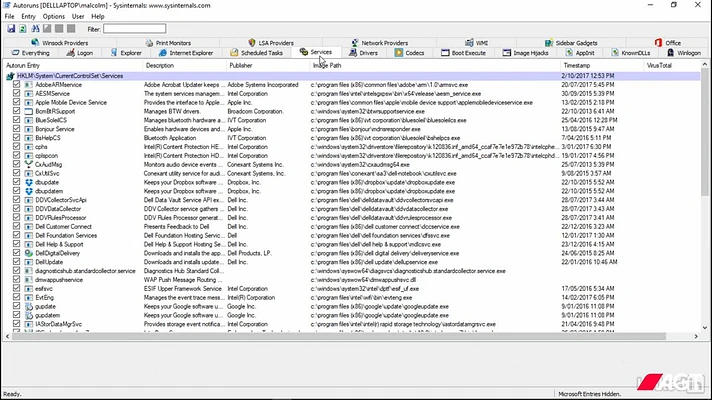Switch to the Image Hijacks tab
The image size is (712, 400).
pyautogui.click(x=525, y=53)
